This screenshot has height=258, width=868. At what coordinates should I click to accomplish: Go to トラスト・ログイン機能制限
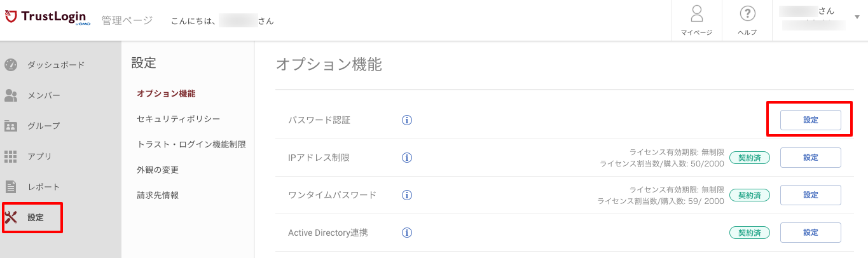pyautogui.click(x=191, y=144)
